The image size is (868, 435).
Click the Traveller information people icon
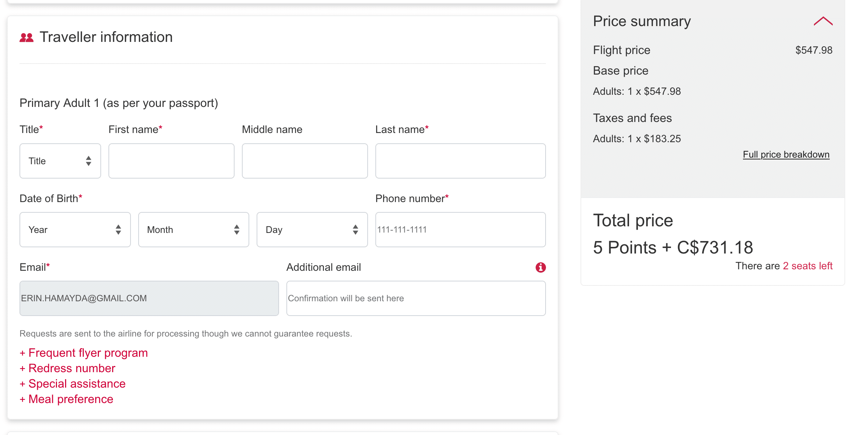[x=26, y=37]
